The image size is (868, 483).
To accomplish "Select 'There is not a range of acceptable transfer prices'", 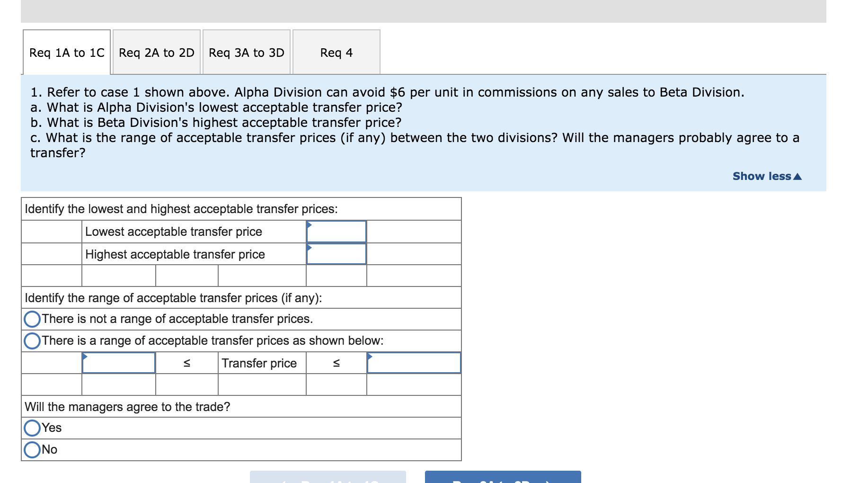I will [x=31, y=319].
